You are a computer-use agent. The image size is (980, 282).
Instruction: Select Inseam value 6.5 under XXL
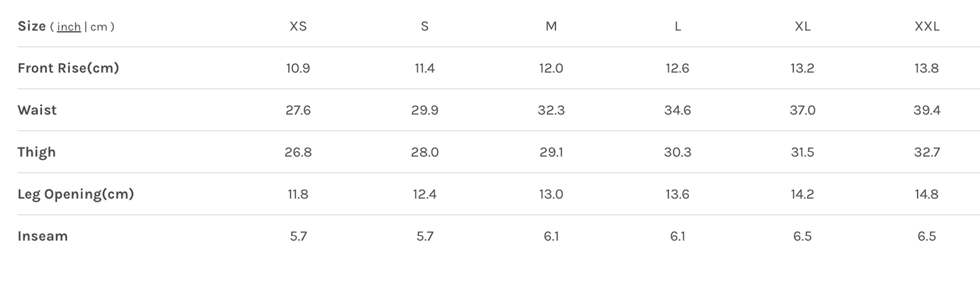click(x=926, y=237)
